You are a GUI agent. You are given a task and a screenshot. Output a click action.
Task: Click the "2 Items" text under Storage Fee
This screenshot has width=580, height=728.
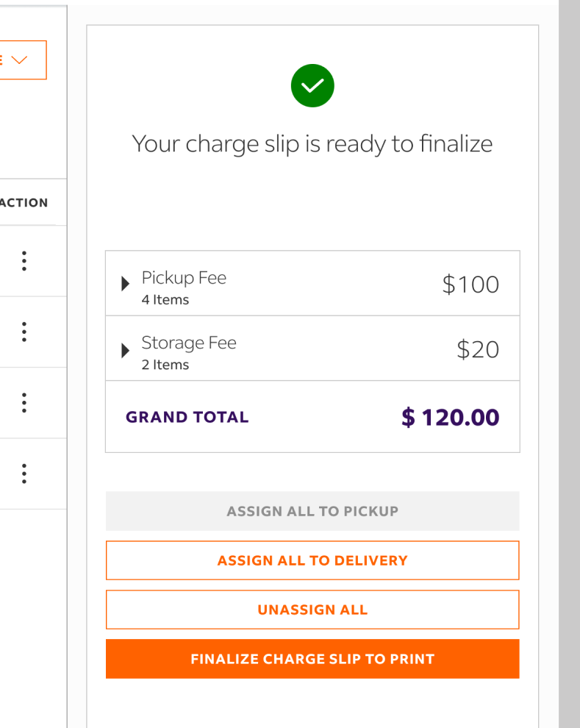pos(165,365)
